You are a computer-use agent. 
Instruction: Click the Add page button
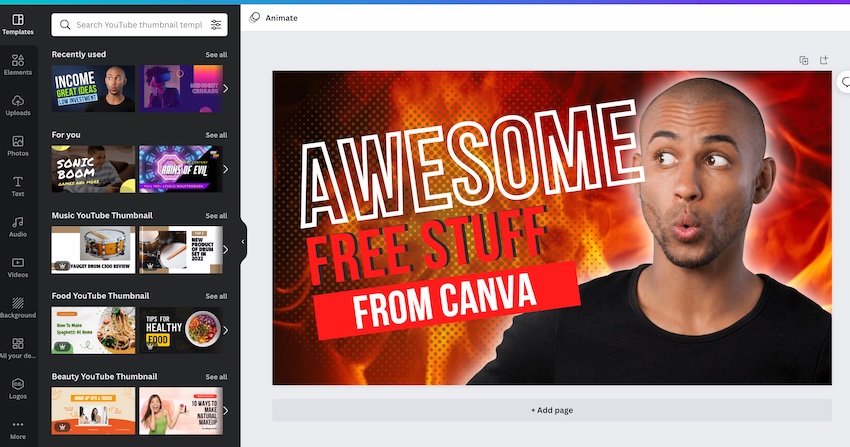(552, 410)
